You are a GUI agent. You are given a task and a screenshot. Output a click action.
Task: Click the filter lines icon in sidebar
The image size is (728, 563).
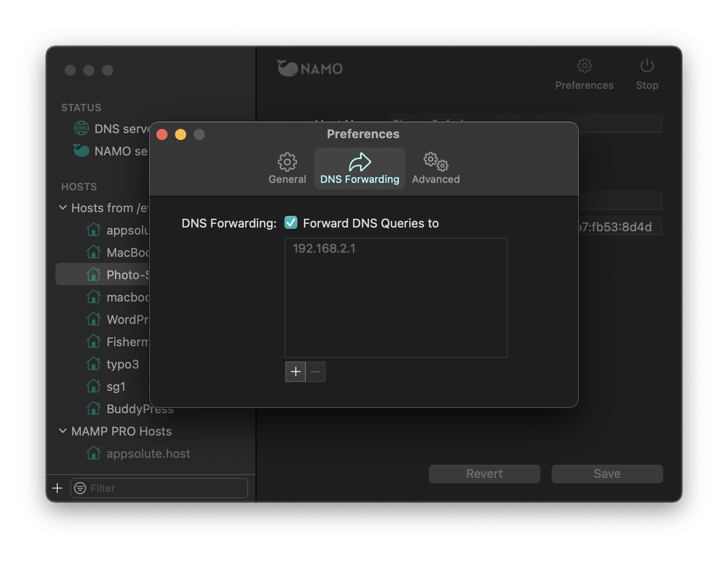pyautogui.click(x=80, y=488)
